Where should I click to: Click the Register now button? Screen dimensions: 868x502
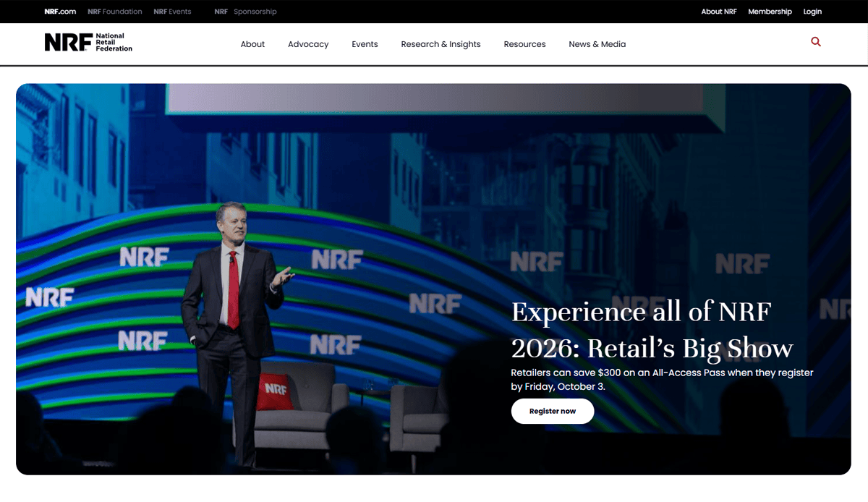point(552,411)
